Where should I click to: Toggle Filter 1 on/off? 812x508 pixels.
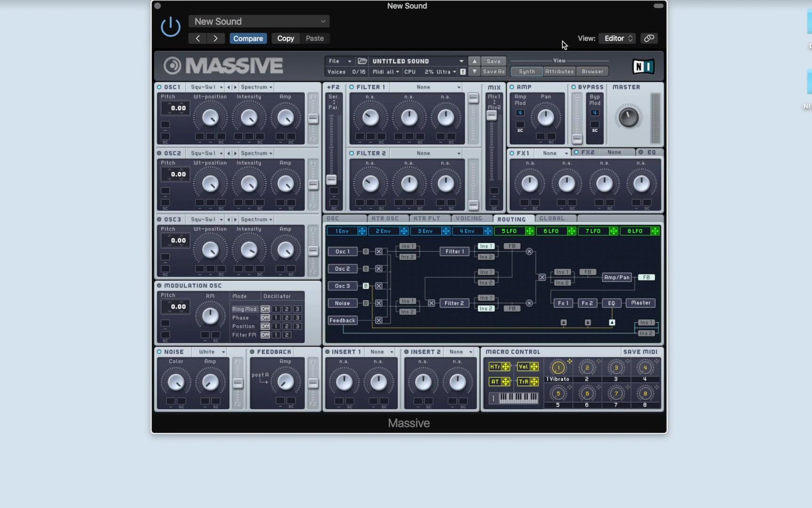tap(351, 87)
